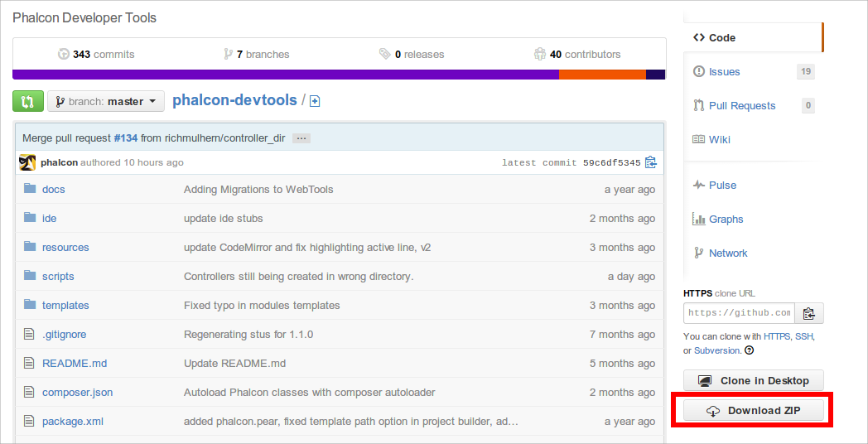Click the contributors people icon
868x444 pixels.
point(540,54)
